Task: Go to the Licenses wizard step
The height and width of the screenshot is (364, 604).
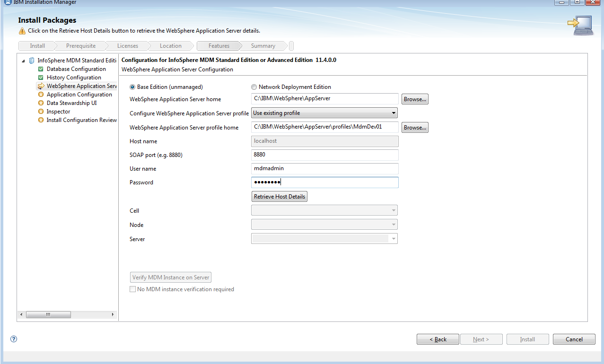Action: [x=128, y=46]
